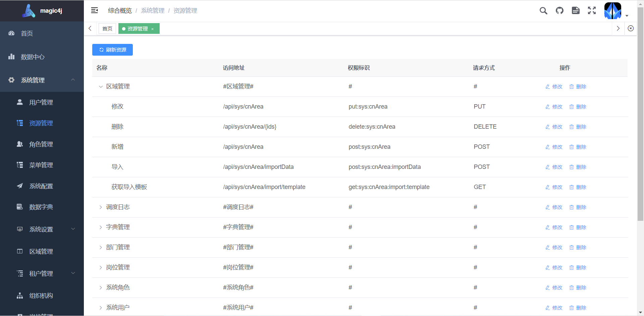Open 数据中心 in the sidebar
Screen dimensions: 644x316
[42, 57]
